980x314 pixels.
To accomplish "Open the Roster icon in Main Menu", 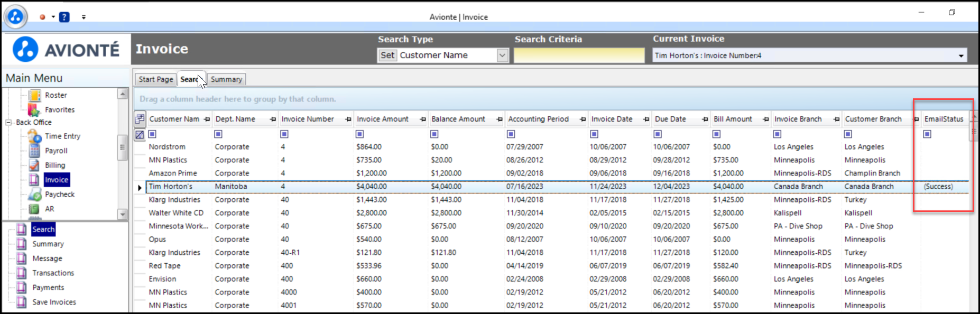I will point(34,95).
